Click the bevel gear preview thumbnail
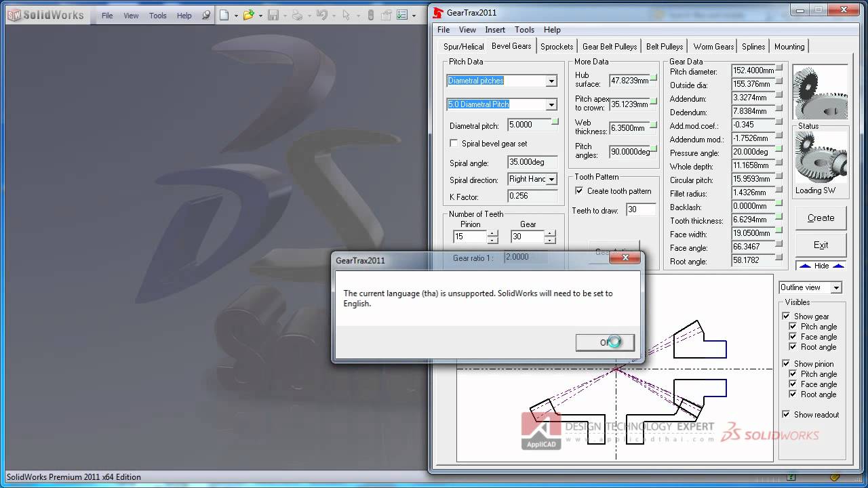Viewport: 868px width, 488px height. coord(821,92)
